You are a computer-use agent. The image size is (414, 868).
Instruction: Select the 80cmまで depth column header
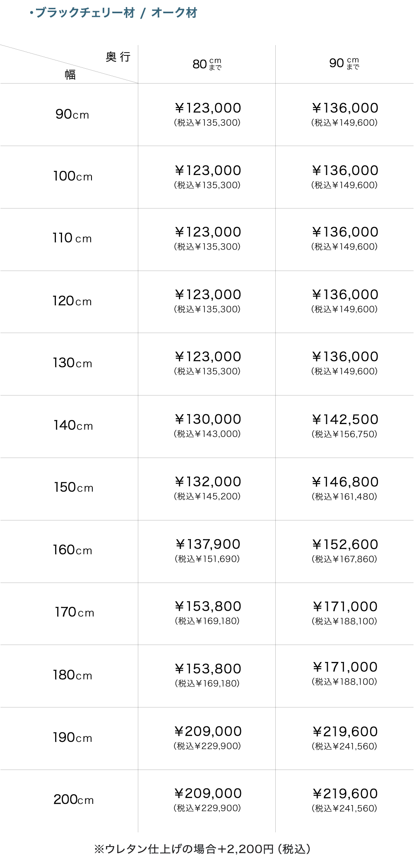click(x=207, y=64)
